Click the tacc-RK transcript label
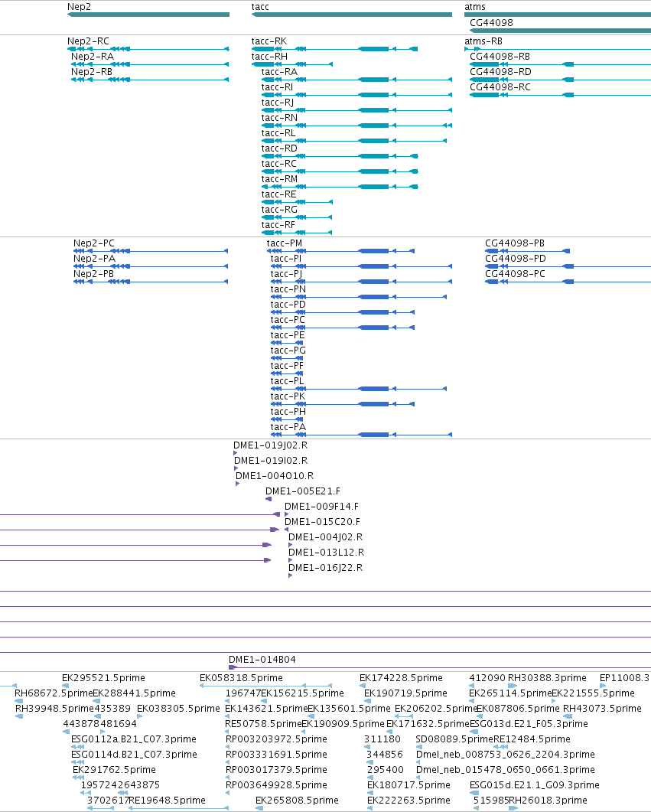This screenshot has height=812, width=651. click(269, 41)
